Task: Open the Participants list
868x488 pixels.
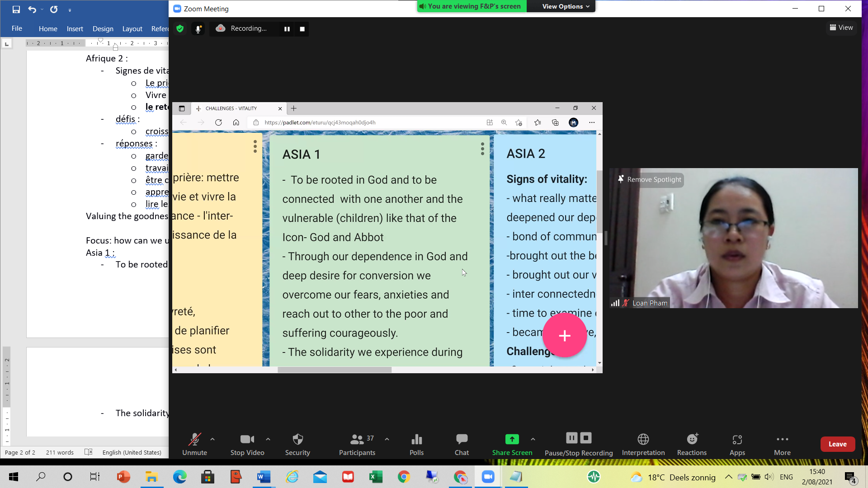Action: (357, 444)
